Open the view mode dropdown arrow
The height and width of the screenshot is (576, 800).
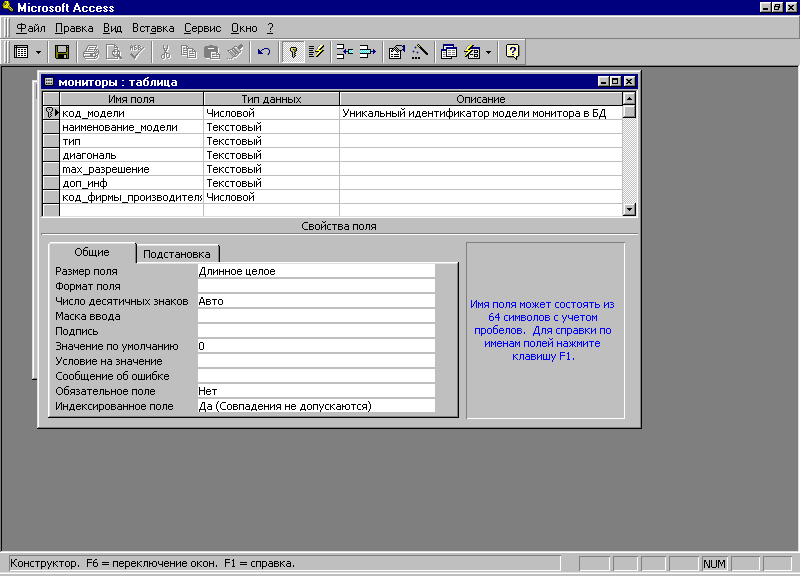(39, 52)
